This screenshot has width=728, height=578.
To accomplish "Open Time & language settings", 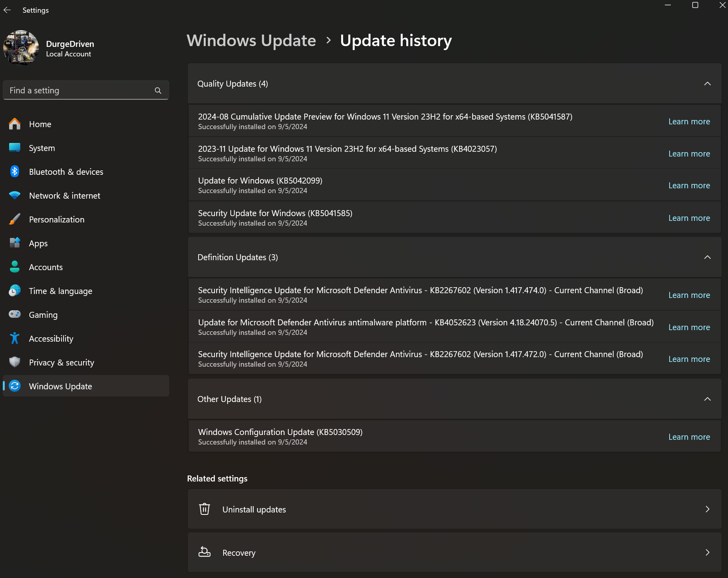I will (x=86, y=291).
